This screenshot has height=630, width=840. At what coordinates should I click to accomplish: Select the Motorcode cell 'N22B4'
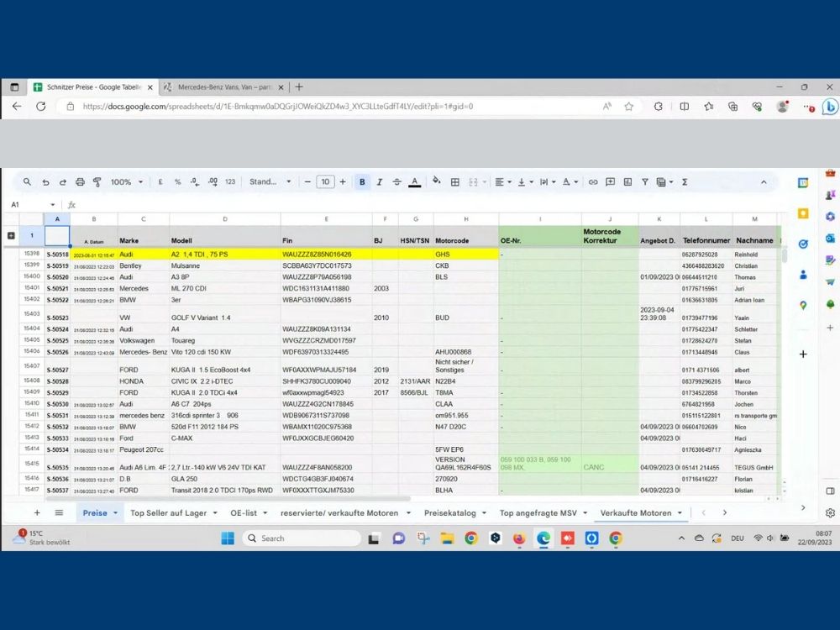pos(466,381)
